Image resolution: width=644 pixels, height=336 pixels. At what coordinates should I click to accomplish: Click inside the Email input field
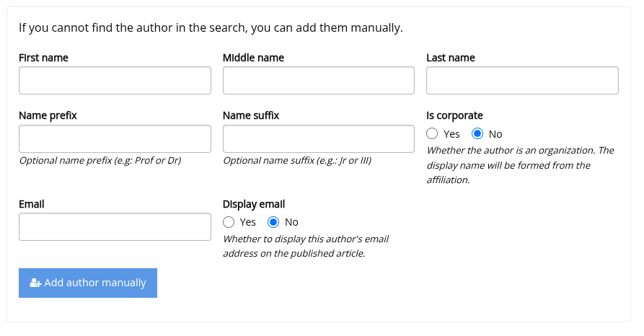tap(115, 226)
